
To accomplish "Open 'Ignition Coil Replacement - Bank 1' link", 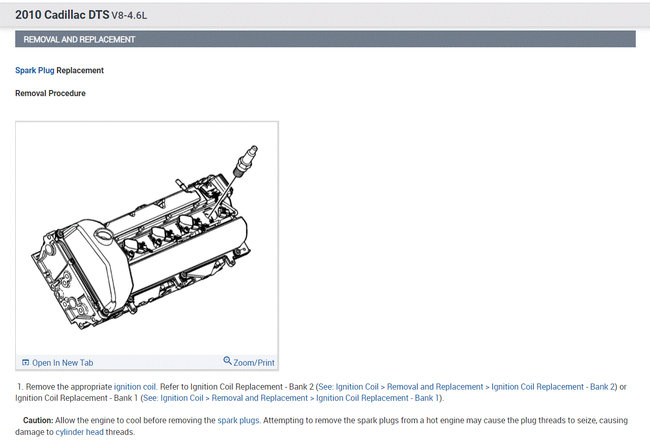I will (x=377, y=398).
